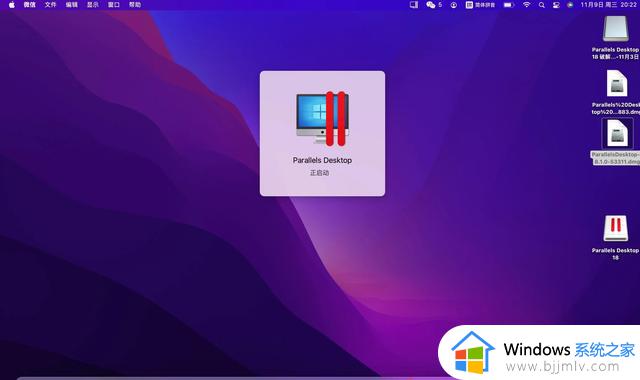Open the Control Center icon
The width and height of the screenshot is (640, 380).
coord(556,5)
